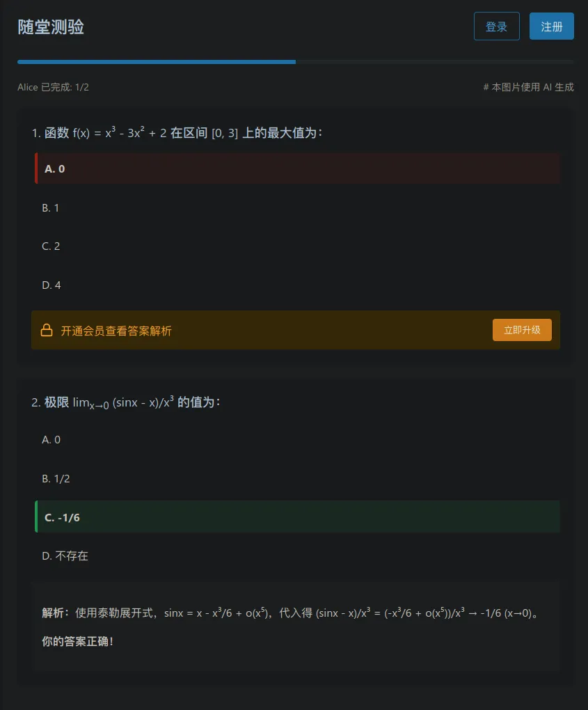Select option C. -1/6 for question 2
The width and height of the screenshot is (588, 710).
[x=297, y=517]
